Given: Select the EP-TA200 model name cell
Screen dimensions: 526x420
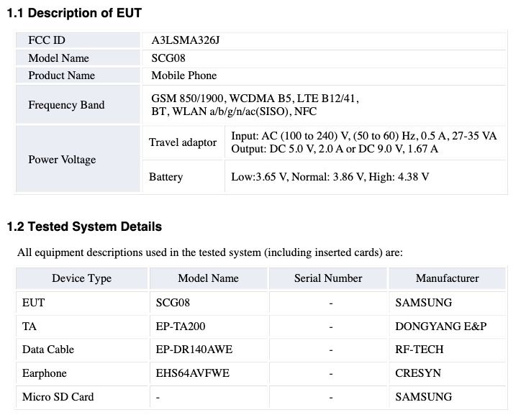Looking at the screenshot, I should click(x=181, y=326).
